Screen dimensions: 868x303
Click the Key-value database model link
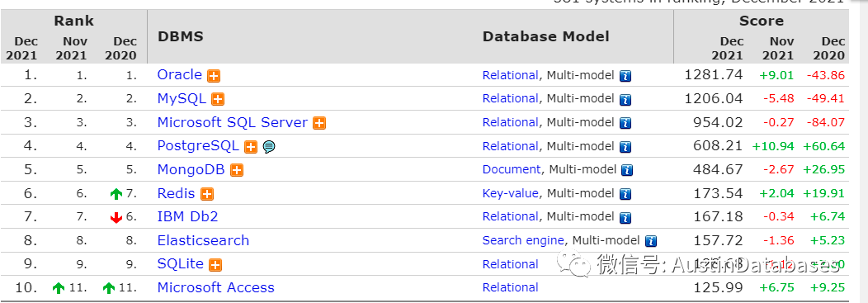coord(511,193)
